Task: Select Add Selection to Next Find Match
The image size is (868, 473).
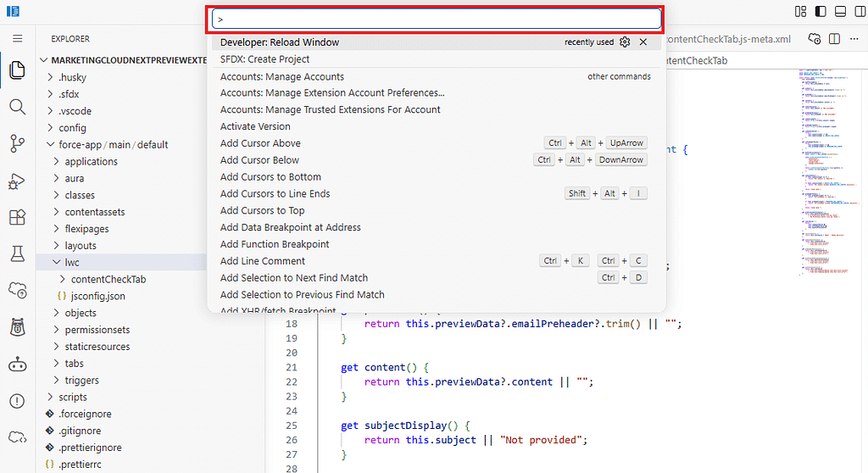Action: pos(437,277)
